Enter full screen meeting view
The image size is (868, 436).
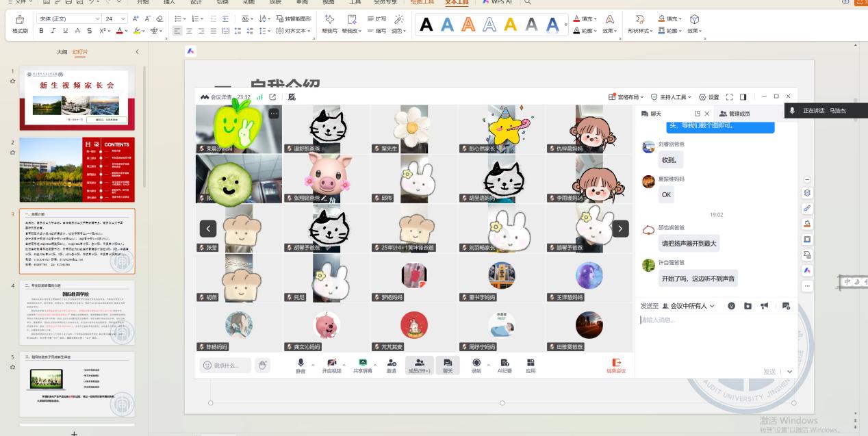pyautogui.click(x=729, y=97)
